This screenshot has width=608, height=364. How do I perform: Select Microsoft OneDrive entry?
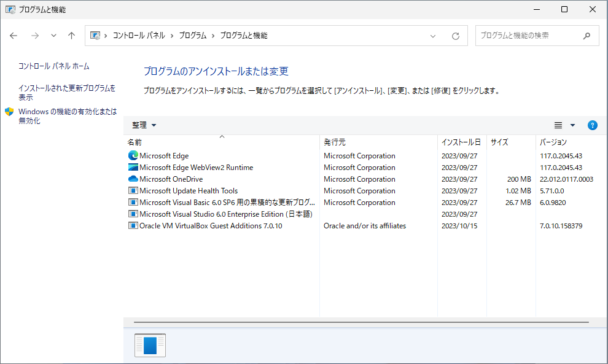(x=171, y=179)
